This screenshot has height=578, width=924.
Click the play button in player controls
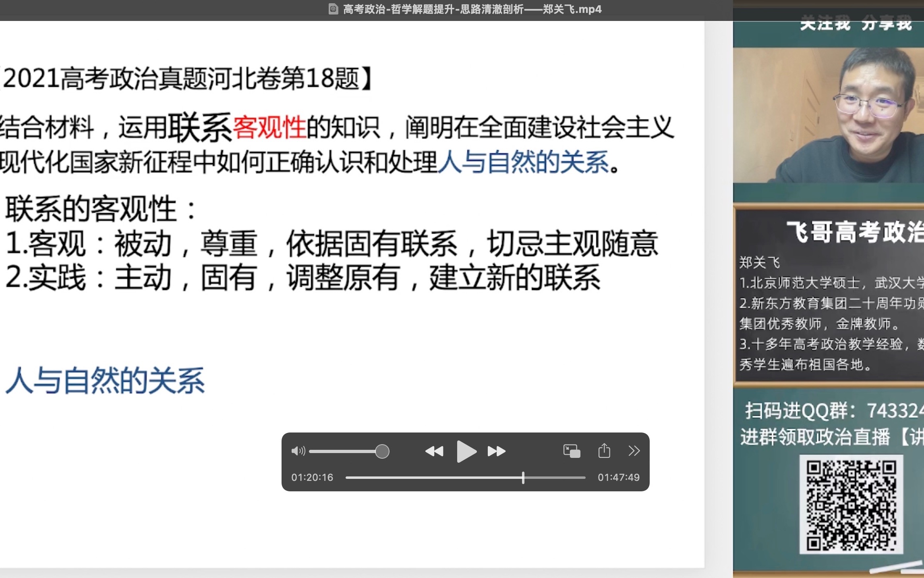pos(466,451)
